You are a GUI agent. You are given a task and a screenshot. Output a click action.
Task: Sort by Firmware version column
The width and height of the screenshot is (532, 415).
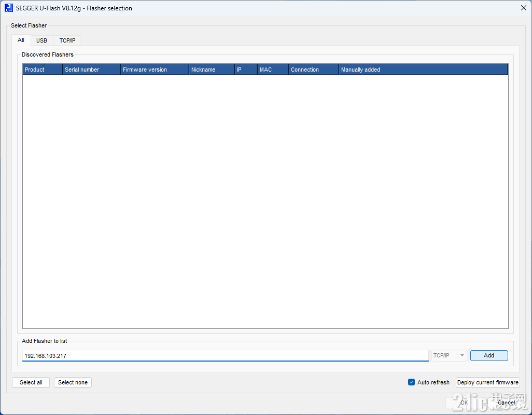155,69
